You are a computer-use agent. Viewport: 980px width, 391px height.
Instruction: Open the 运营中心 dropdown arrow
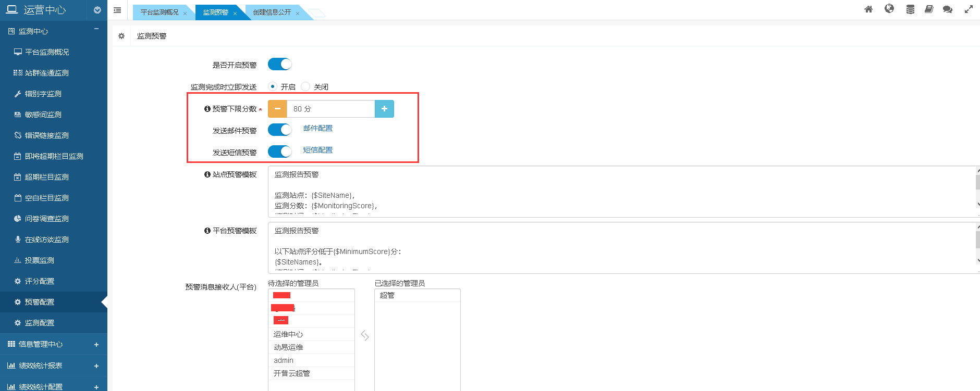97,10
